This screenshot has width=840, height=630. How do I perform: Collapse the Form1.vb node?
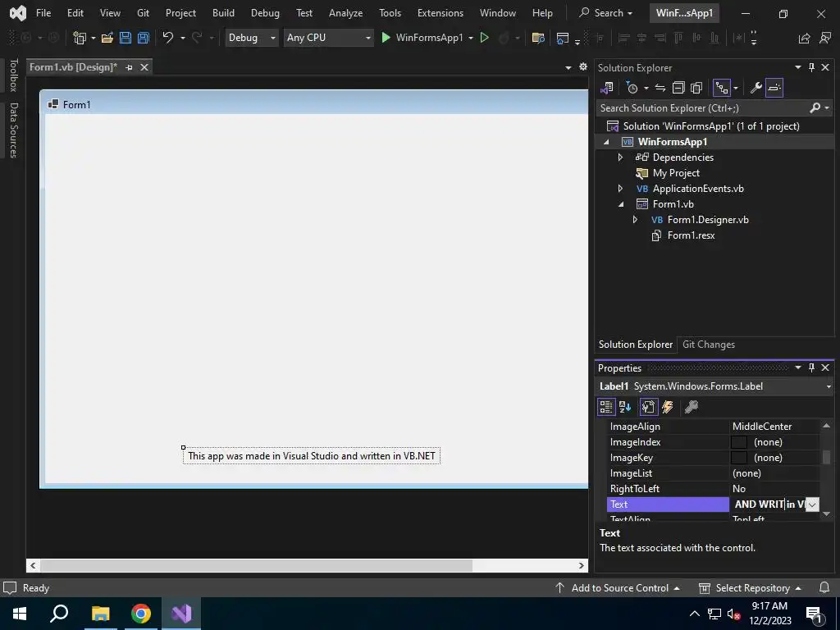click(x=622, y=204)
